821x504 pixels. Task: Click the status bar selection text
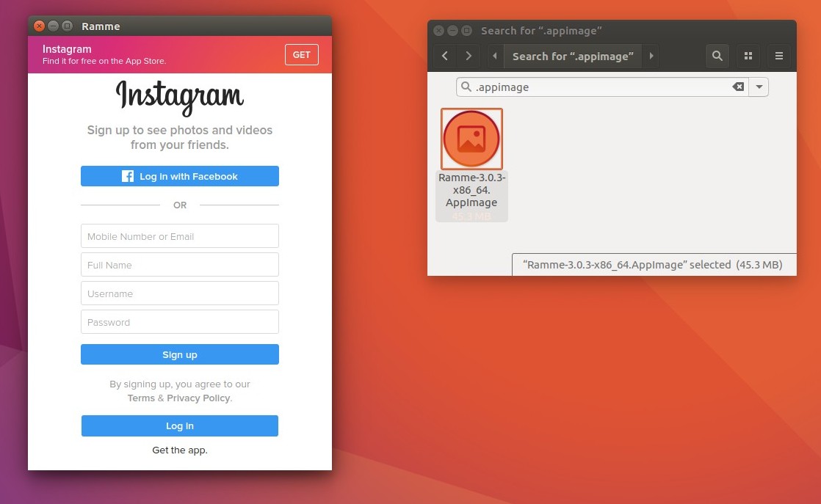click(652, 265)
